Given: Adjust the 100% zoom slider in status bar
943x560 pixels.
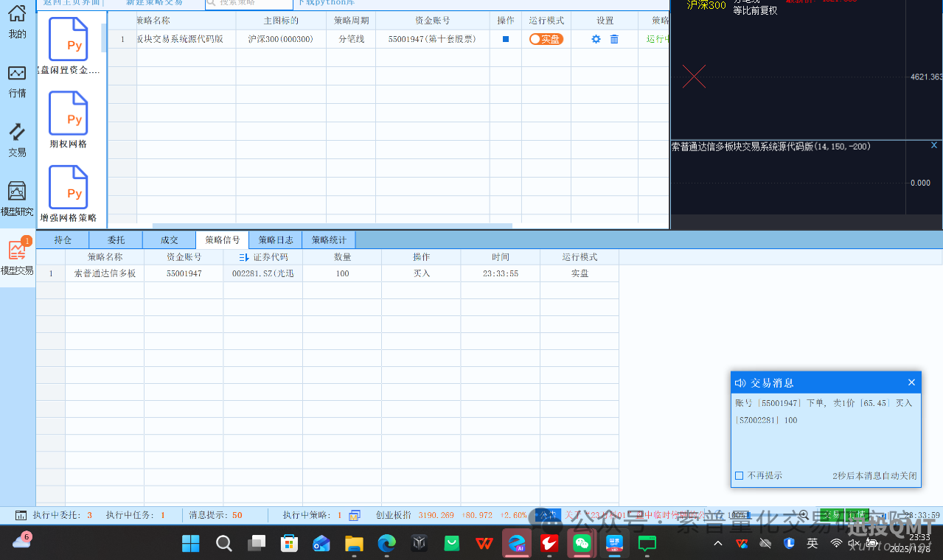Looking at the screenshot, I should pos(748,515).
